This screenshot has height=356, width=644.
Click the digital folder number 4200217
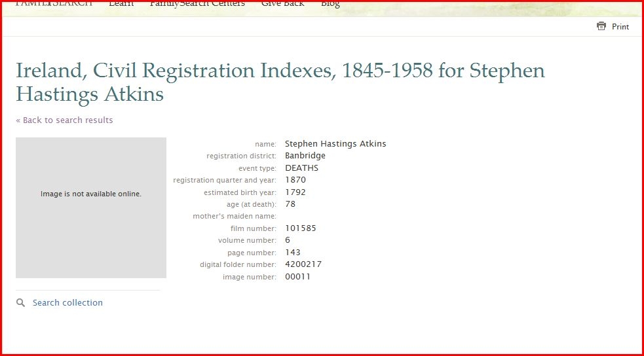(x=303, y=264)
